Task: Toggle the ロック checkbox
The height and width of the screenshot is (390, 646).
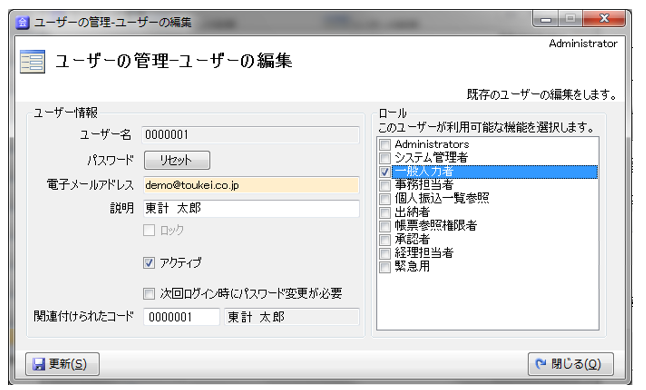Action: coord(149,230)
